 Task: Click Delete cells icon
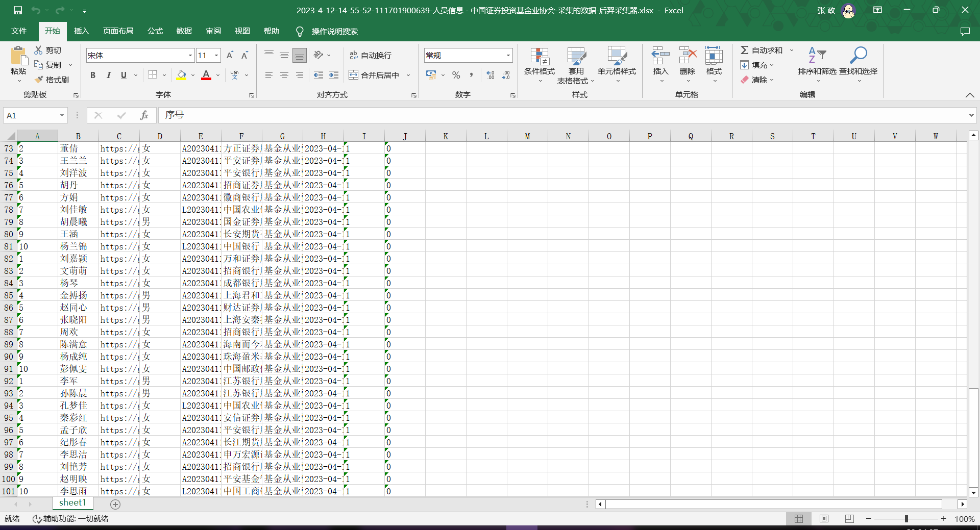[x=688, y=55]
